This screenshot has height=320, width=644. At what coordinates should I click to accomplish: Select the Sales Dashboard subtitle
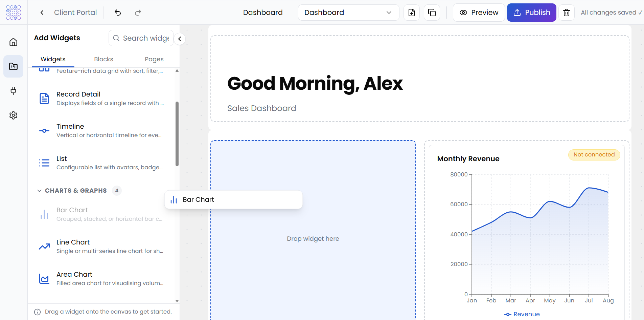point(262,108)
